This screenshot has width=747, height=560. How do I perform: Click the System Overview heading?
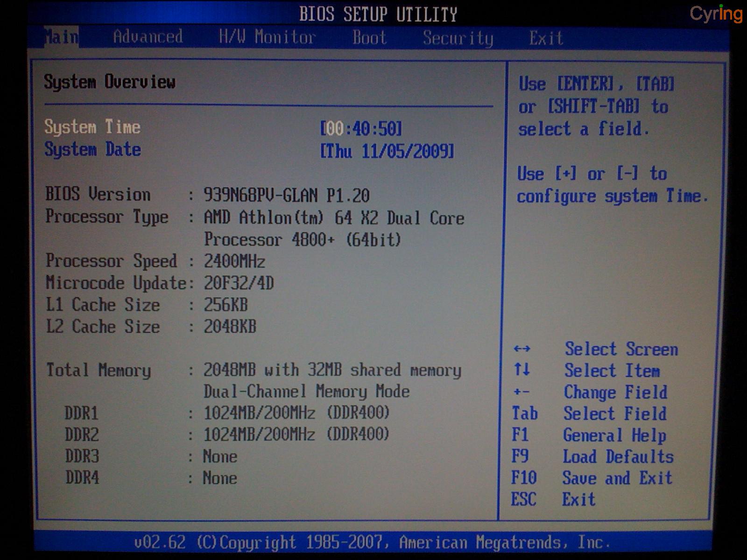[110, 82]
